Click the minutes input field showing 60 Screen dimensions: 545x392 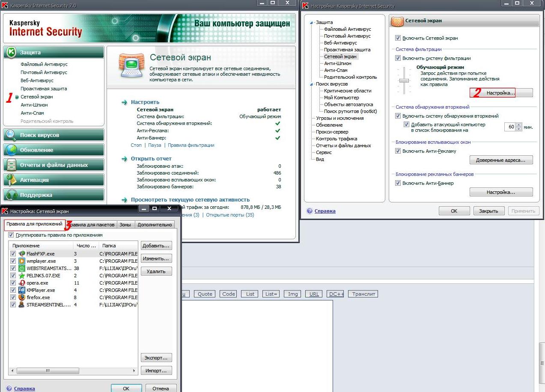click(x=510, y=127)
